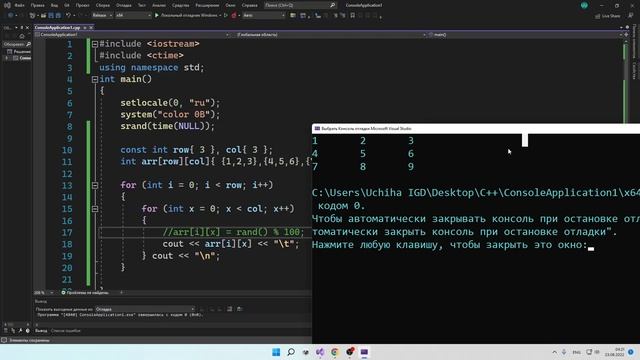
Task: Click the search magnifier in the search box
Action: click(x=333, y=5)
